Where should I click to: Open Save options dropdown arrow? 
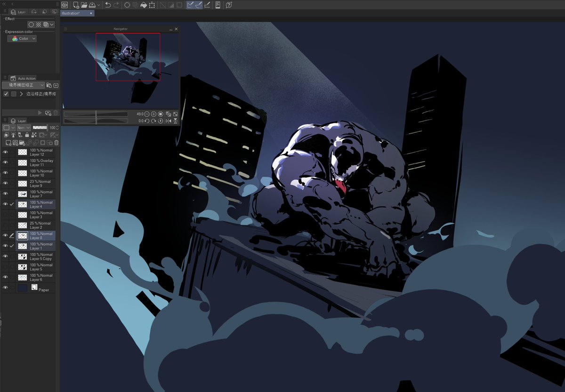[x=98, y=5]
